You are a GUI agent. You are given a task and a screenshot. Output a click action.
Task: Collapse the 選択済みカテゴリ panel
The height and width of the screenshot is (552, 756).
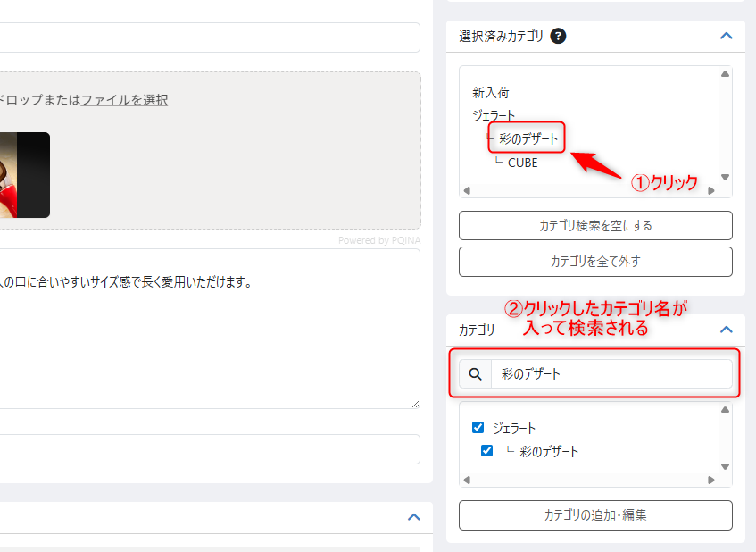[x=726, y=37]
